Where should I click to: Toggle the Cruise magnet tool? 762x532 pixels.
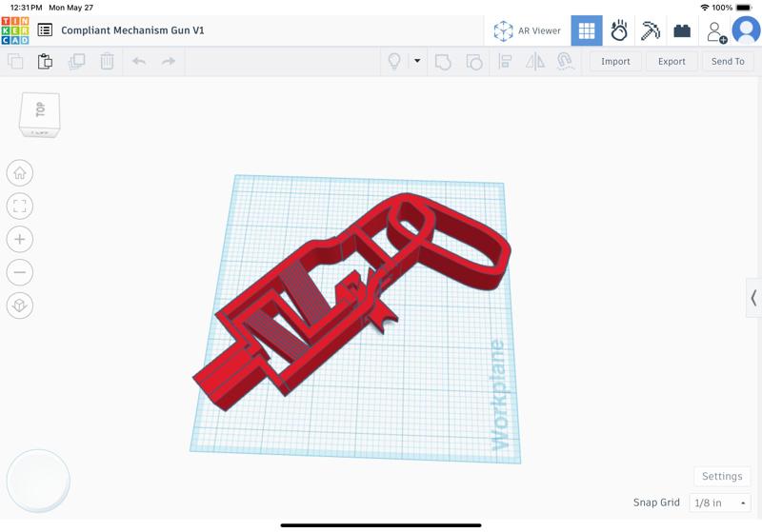tap(565, 62)
